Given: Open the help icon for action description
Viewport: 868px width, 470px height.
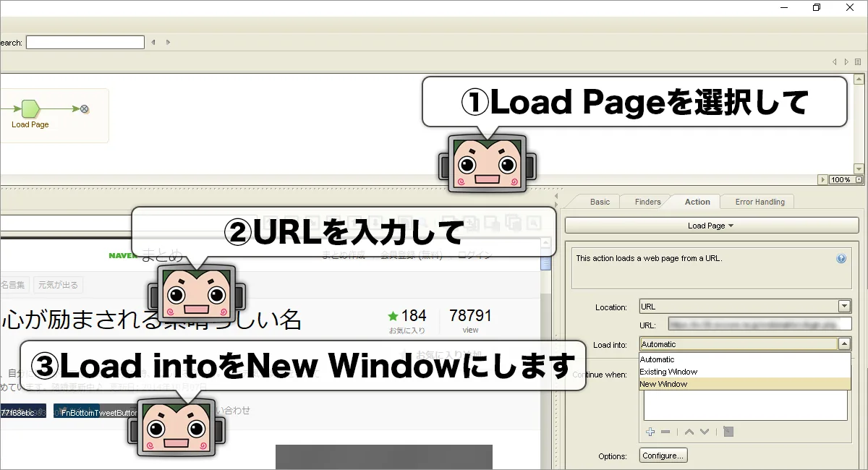Looking at the screenshot, I should tap(841, 258).
